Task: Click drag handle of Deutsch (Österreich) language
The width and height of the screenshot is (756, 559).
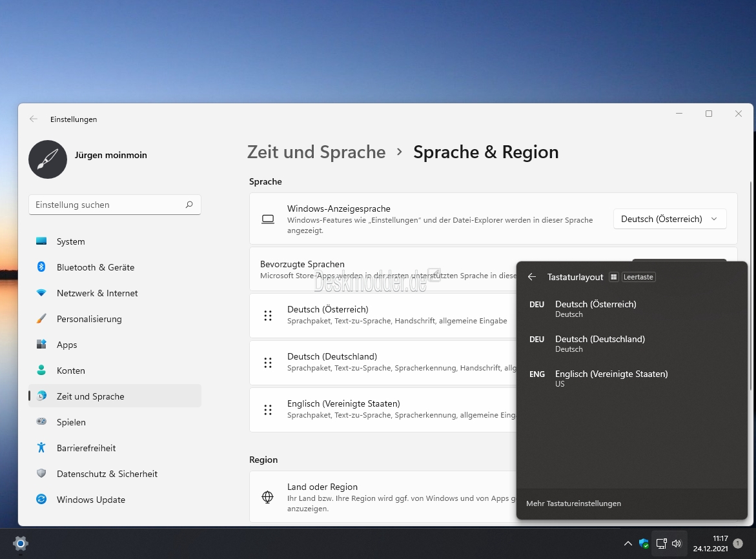Action: click(268, 316)
